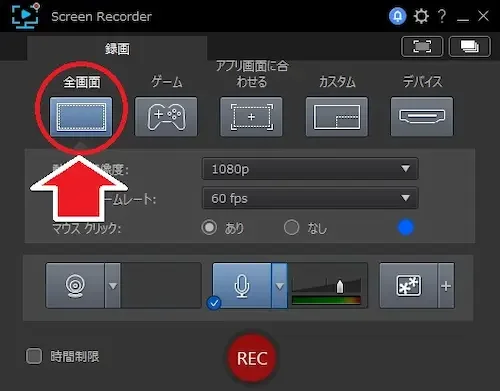Image resolution: width=500 pixels, height=391 pixels.
Task: Click the capture-frame mode button at top right
Action: click(422, 46)
